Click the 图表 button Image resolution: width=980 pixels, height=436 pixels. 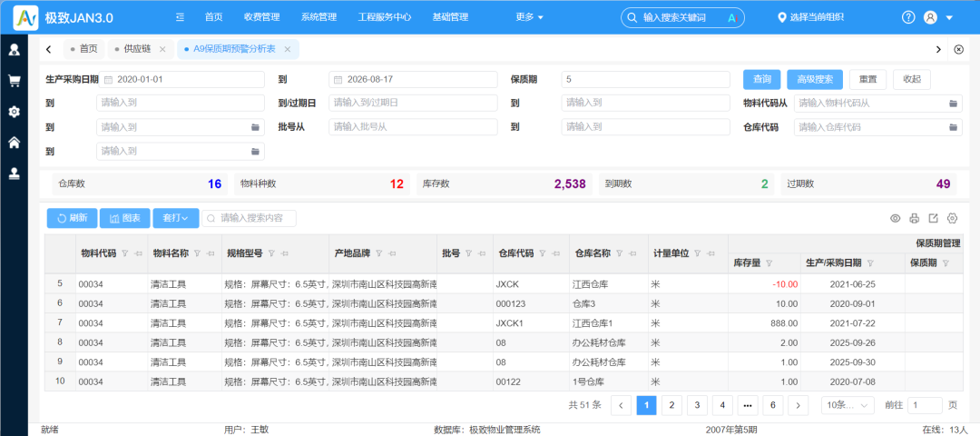[x=124, y=218]
